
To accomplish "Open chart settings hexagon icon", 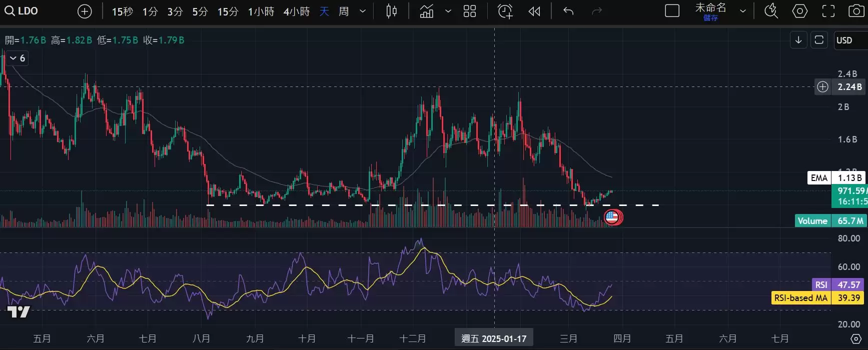I will coord(799,11).
